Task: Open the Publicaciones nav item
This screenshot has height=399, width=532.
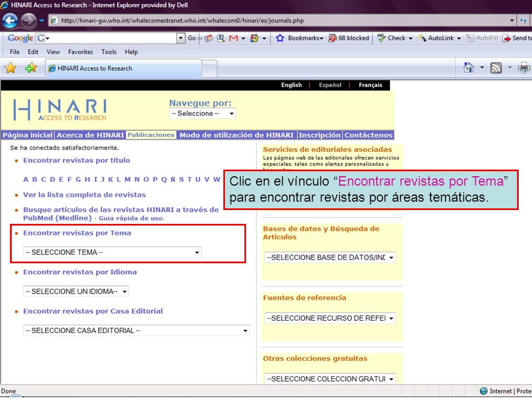Action: (x=151, y=135)
